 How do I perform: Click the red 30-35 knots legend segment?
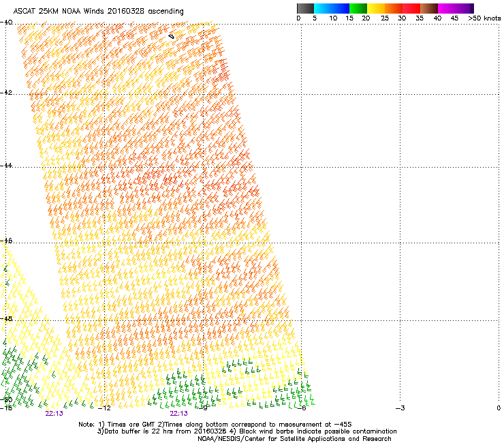(x=411, y=8)
